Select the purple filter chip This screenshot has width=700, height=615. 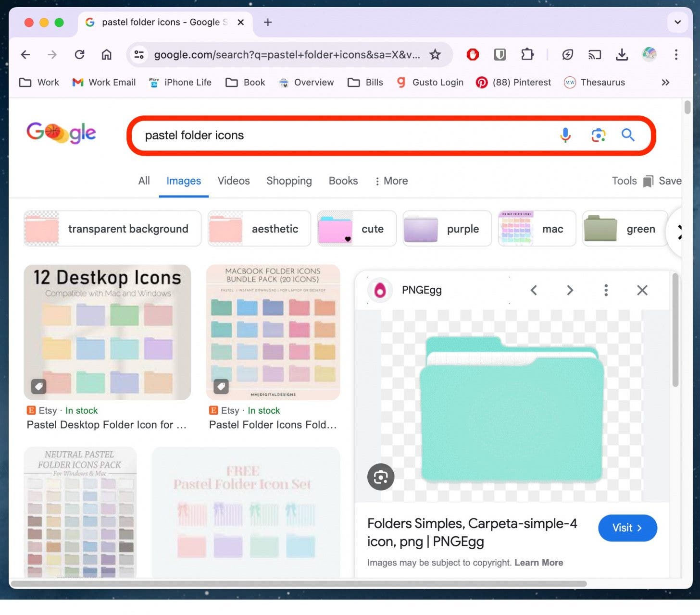(x=447, y=229)
